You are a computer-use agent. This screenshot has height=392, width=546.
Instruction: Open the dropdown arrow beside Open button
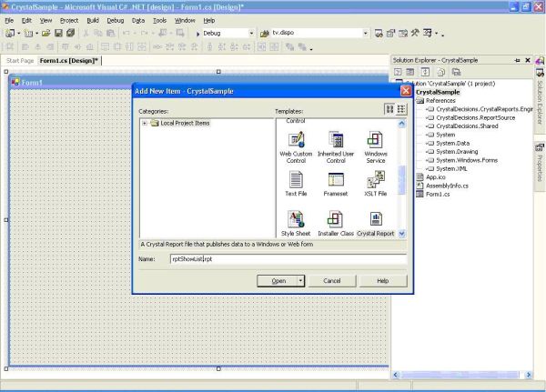300,281
